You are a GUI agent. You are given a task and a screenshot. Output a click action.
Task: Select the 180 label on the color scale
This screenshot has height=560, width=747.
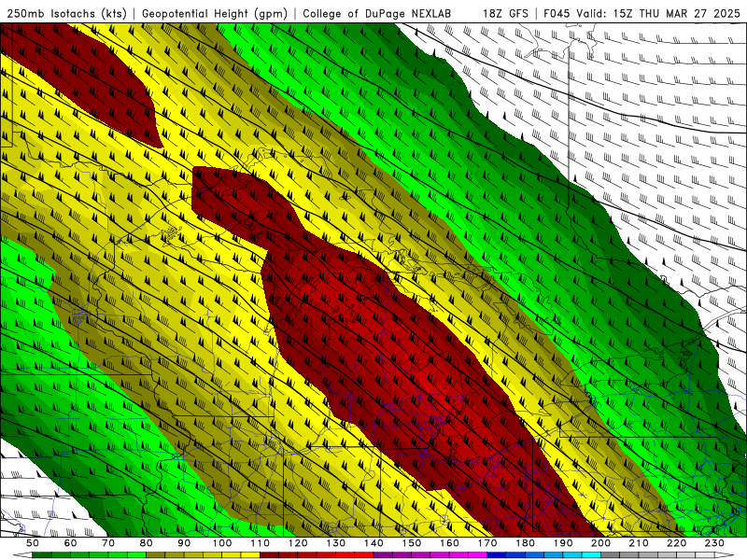tap(525, 543)
